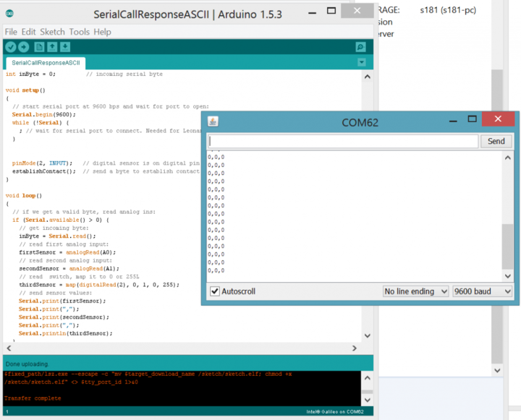Click the 'void loop()' code line
Viewport: 521px width, 420px height.
click(24, 196)
